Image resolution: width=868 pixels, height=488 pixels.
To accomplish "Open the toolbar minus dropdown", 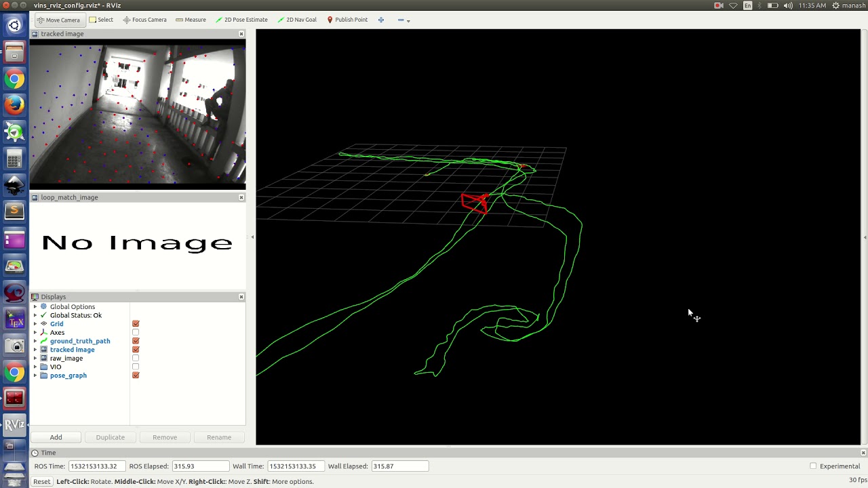I will [x=403, y=20].
